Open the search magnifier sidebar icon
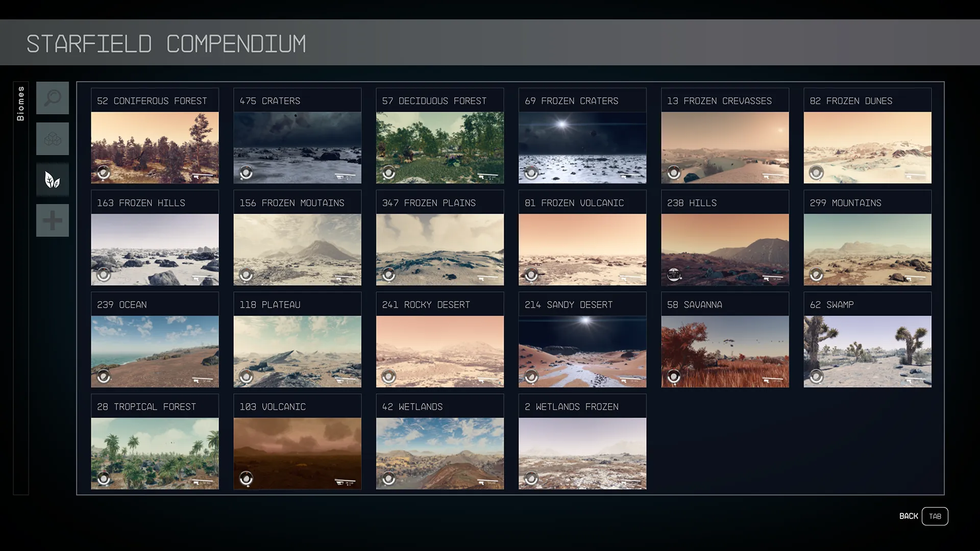 pos(53,98)
